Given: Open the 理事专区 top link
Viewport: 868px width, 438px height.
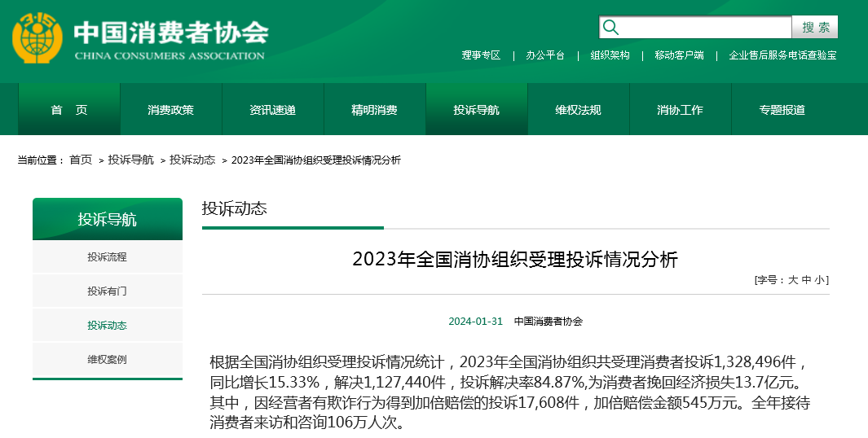Looking at the screenshot, I should (481, 55).
